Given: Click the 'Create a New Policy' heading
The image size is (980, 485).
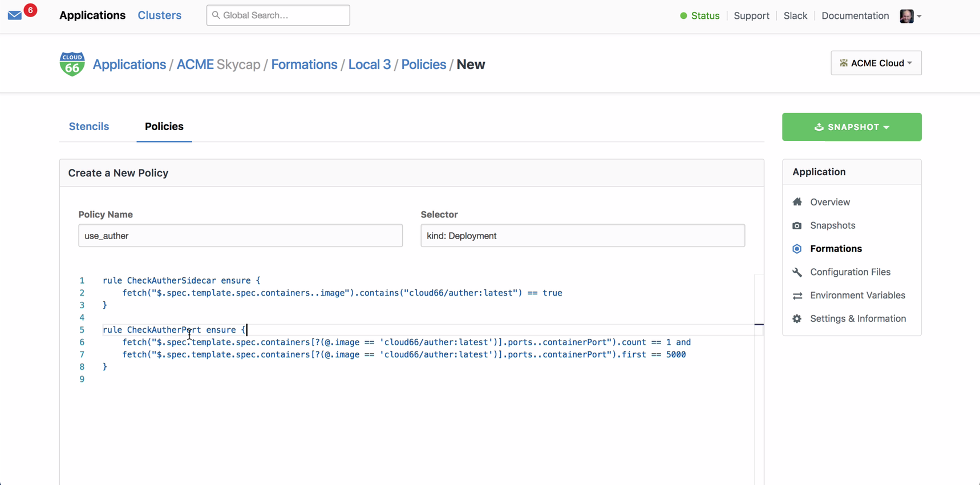Looking at the screenshot, I should click(x=118, y=173).
